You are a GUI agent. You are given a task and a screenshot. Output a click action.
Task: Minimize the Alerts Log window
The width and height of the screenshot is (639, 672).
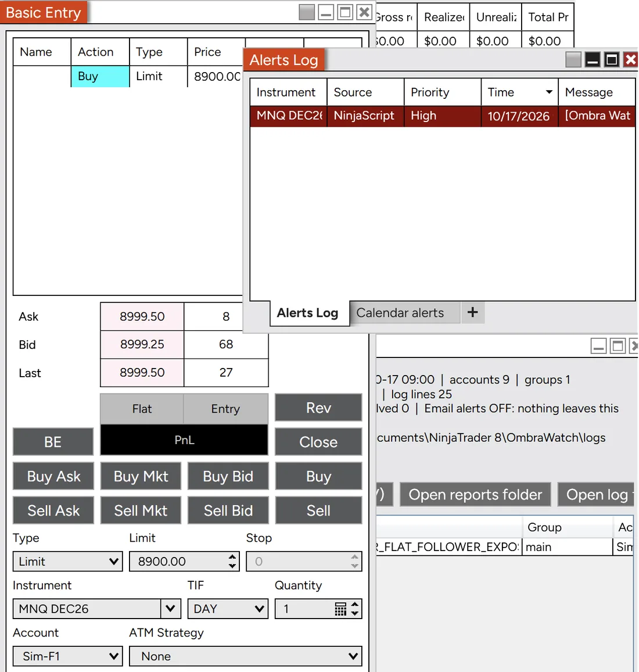pos(593,59)
